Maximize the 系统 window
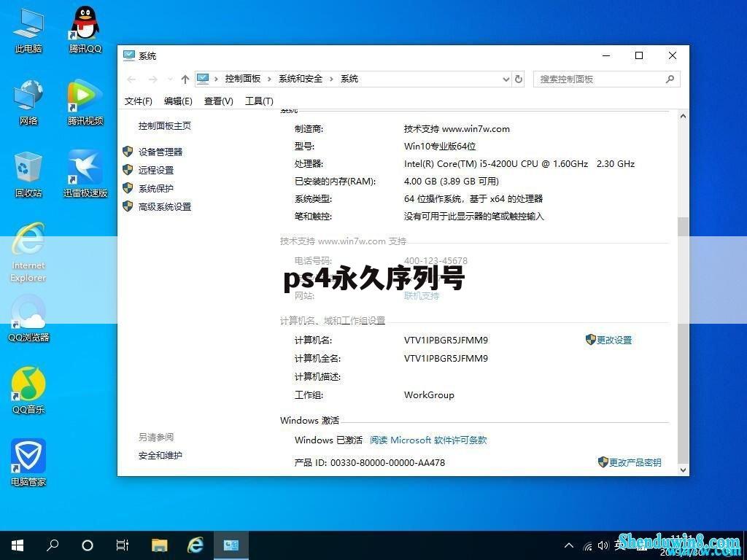Image resolution: width=747 pixels, height=560 pixels. (639, 55)
